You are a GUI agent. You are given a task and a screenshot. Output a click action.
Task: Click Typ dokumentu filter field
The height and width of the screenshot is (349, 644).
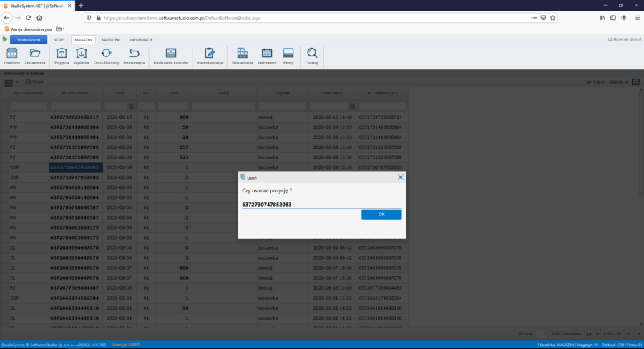tap(29, 107)
